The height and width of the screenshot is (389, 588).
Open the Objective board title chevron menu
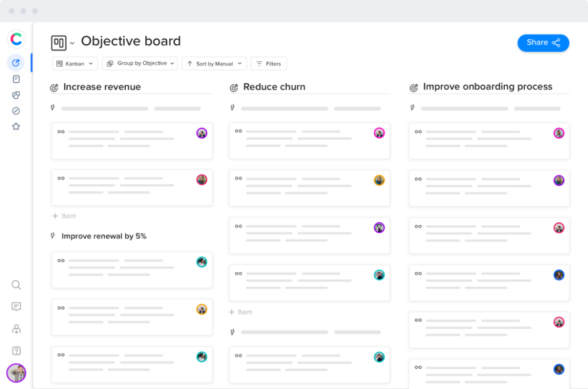(x=72, y=44)
